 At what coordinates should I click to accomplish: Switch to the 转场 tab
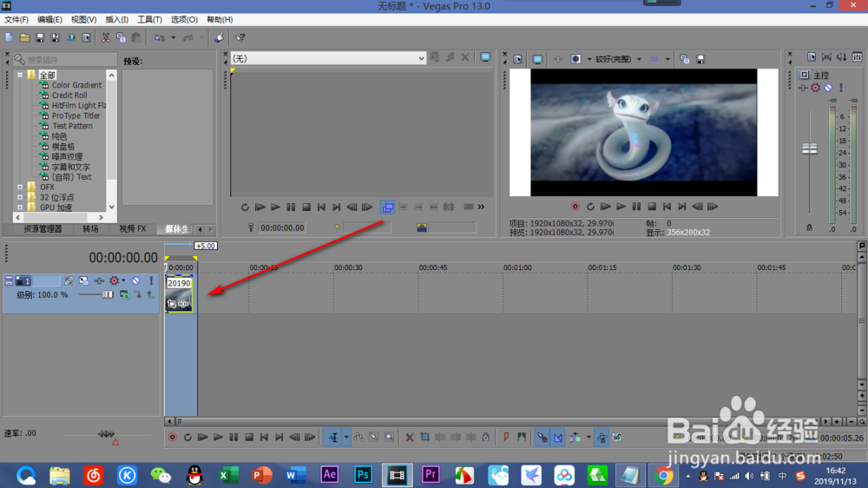[91, 228]
